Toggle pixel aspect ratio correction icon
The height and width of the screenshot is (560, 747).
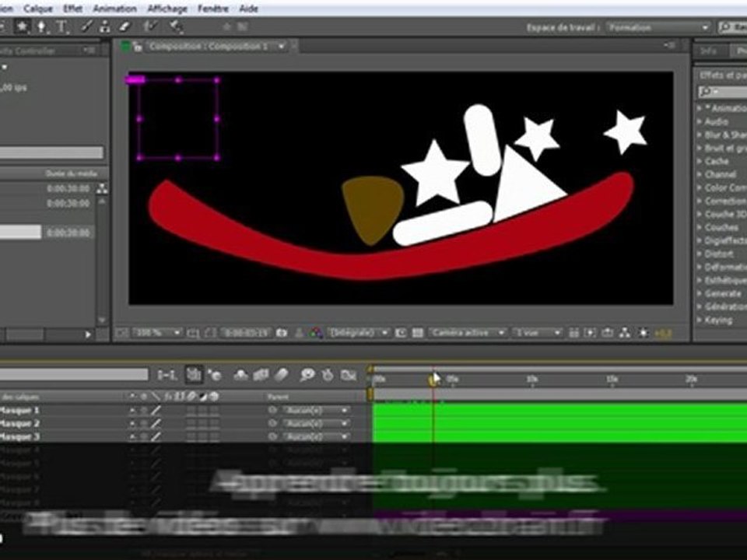(x=573, y=333)
